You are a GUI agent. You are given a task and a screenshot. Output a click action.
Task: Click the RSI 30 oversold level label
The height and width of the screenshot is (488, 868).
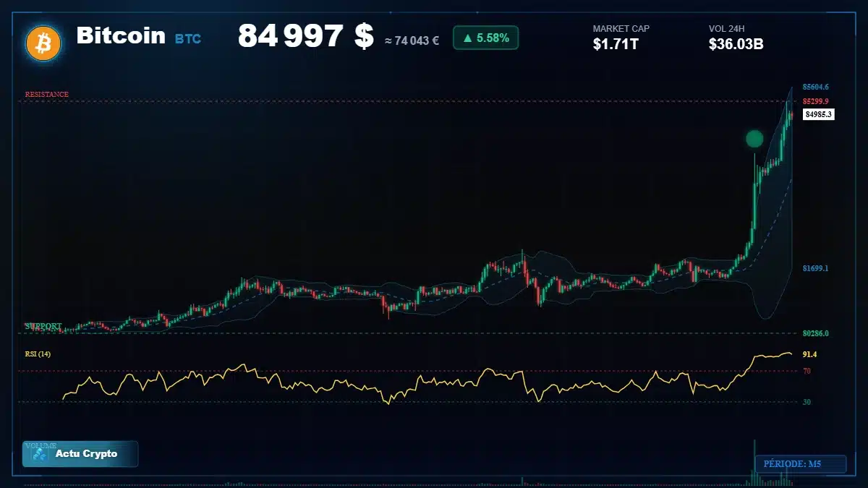807,402
